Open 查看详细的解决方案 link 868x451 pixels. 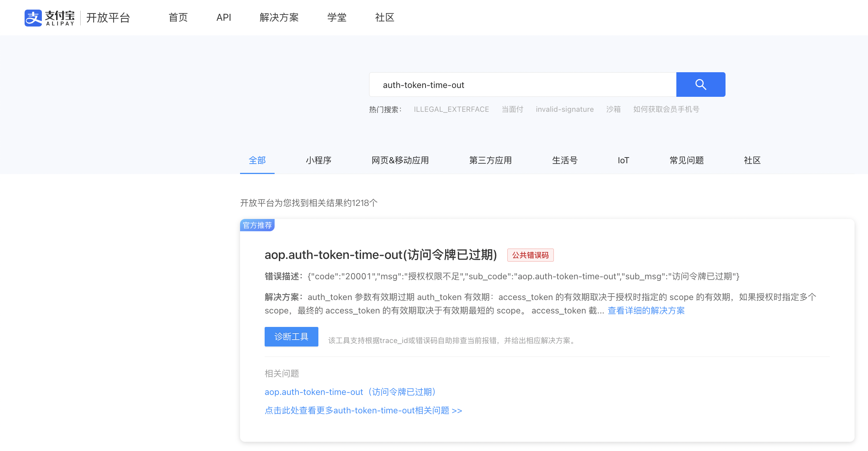pos(646,311)
